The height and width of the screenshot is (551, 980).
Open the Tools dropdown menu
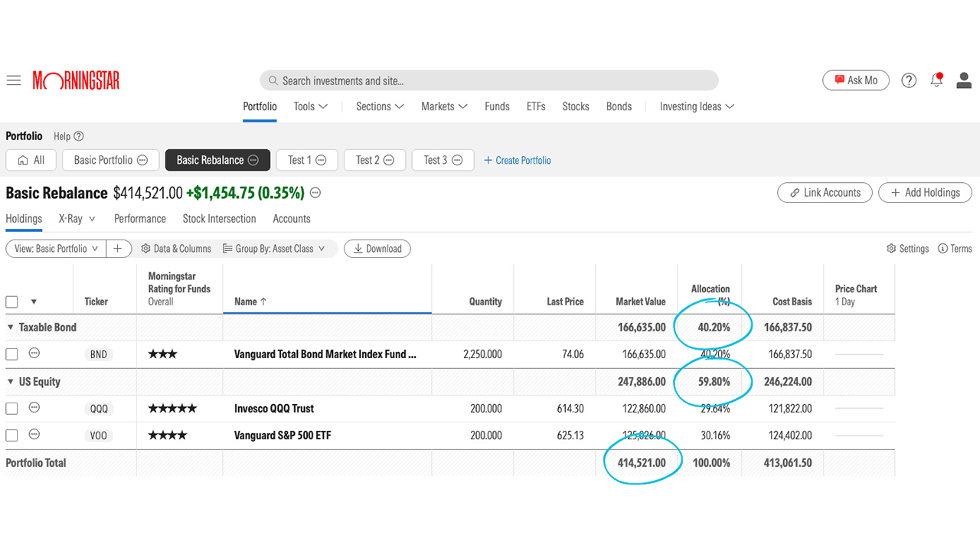click(x=309, y=106)
